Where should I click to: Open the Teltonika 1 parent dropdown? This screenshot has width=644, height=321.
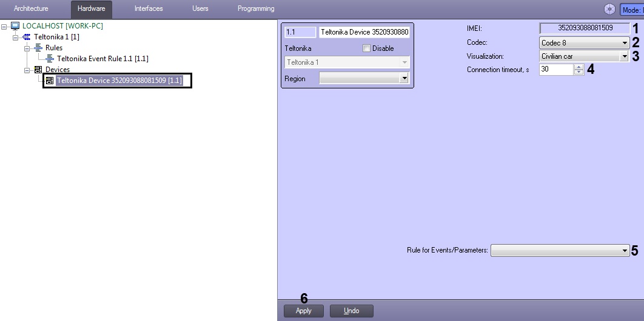click(x=347, y=62)
